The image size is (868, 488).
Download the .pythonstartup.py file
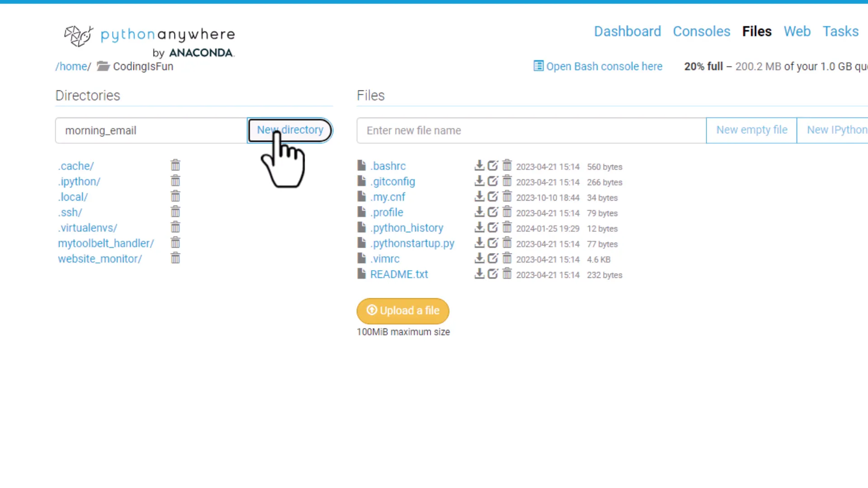[479, 243]
